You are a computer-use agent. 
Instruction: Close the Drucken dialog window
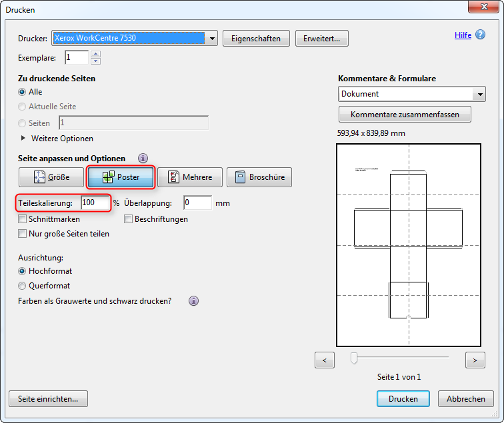[483, 7]
